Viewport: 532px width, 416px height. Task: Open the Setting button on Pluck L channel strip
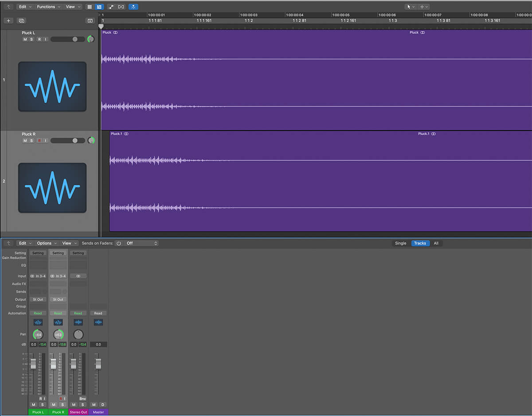[38, 253]
